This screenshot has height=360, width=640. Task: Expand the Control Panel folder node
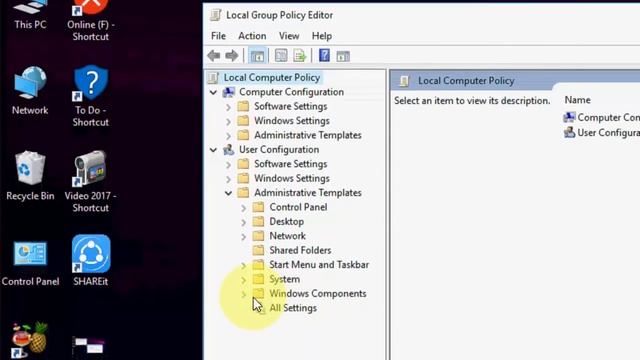coord(244,208)
